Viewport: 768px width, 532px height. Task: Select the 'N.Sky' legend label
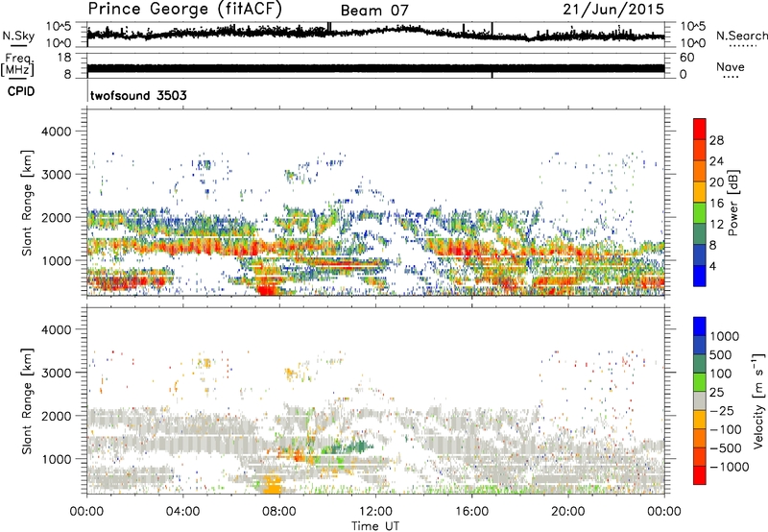pos(18,36)
